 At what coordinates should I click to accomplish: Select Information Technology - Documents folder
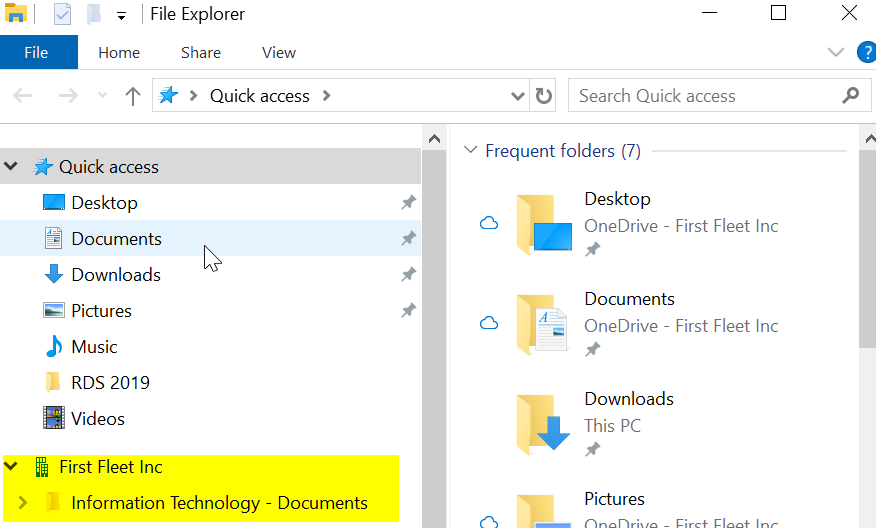pyautogui.click(x=219, y=503)
